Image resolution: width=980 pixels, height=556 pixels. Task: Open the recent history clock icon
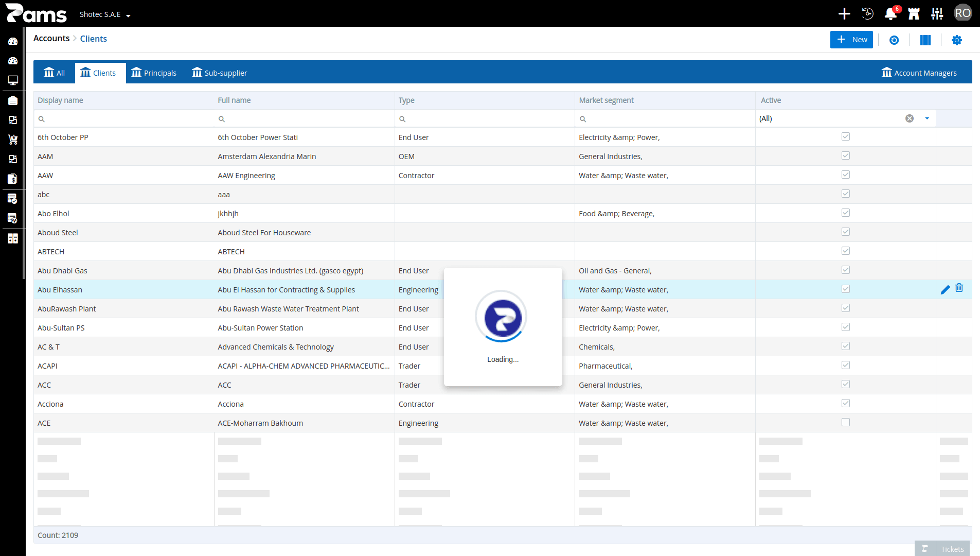coord(868,14)
